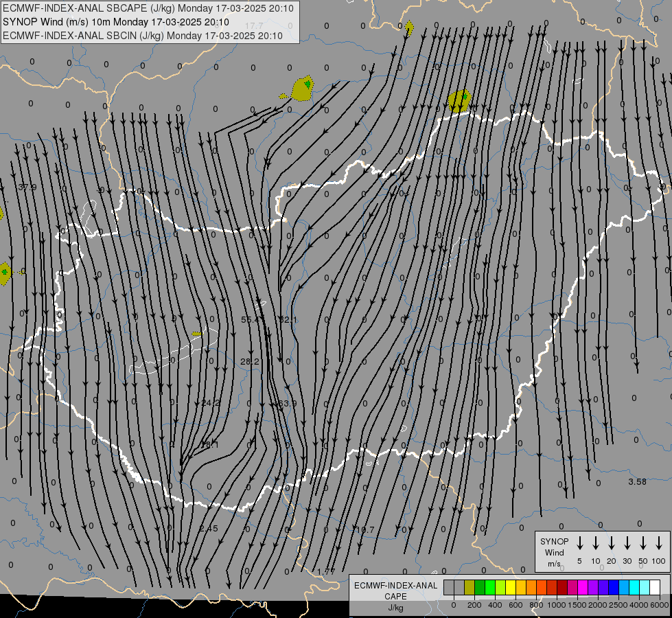Image resolution: width=672 pixels, height=618 pixels.
Task: Click the 52.1 value on the map
Action: [288, 319]
